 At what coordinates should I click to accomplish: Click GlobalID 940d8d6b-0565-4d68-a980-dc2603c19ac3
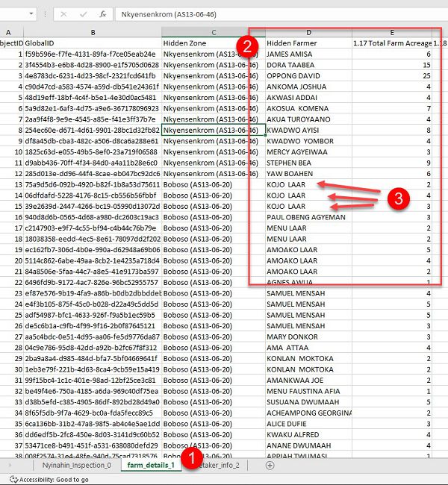coord(93,217)
